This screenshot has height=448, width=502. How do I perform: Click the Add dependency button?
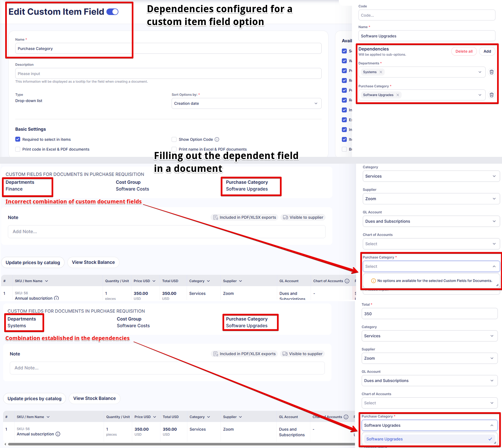(x=487, y=51)
